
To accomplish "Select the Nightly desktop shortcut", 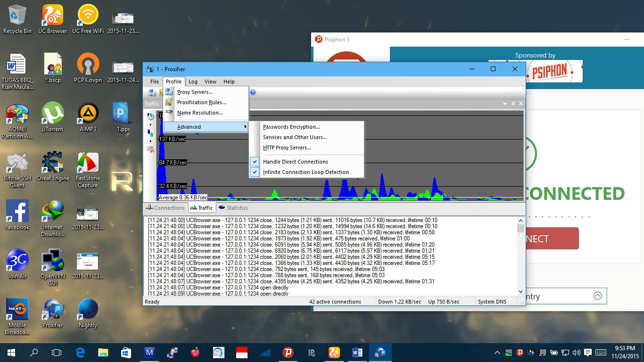I will pyautogui.click(x=88, y=313).
